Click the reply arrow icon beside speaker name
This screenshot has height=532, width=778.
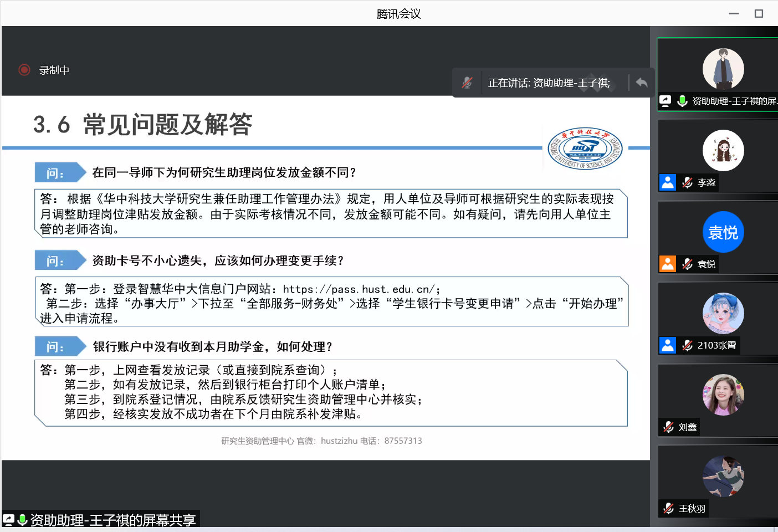point(642,83)
